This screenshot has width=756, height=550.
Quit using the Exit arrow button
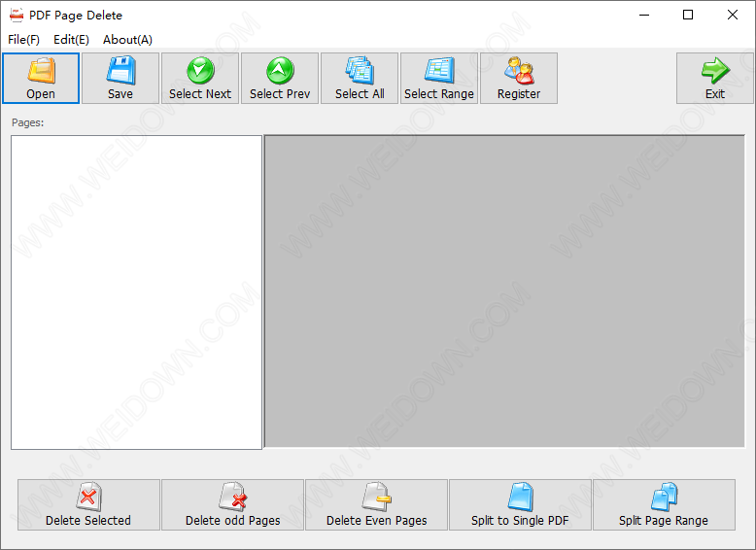click(x=715, y=78)
